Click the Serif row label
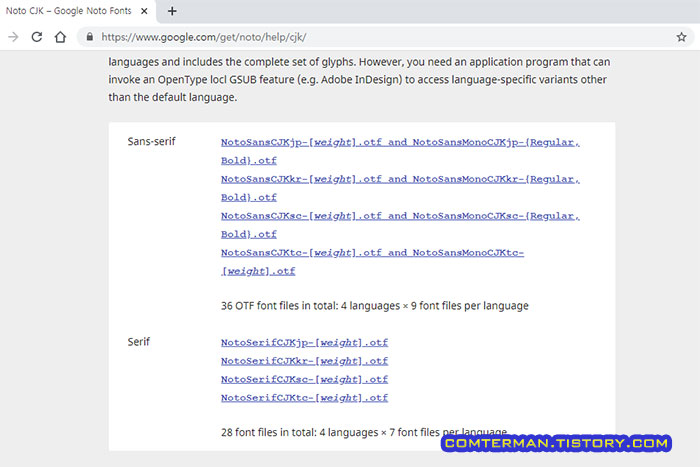This screenshot has height=467, width=700. click(x=138, y=342)
